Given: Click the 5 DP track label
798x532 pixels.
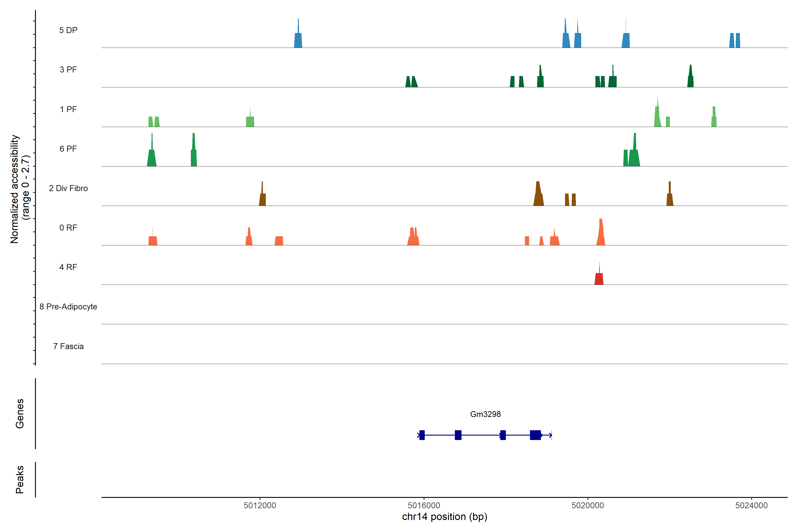Looking at the screenshot, I should (x=68, y=30).
